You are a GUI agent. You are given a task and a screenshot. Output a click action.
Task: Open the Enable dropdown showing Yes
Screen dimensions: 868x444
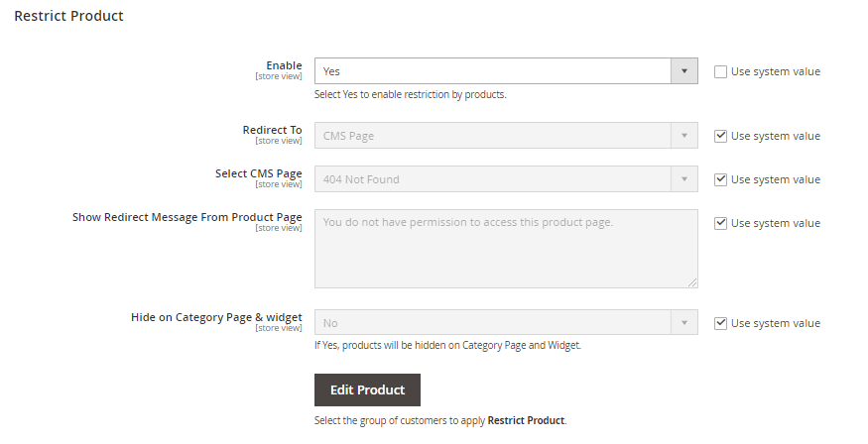point(493,71)
